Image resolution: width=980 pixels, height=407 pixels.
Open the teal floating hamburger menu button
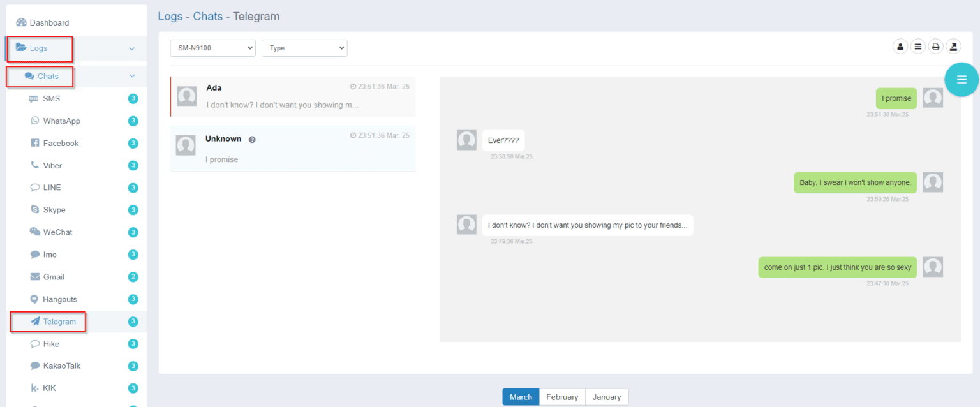[961, 80]
